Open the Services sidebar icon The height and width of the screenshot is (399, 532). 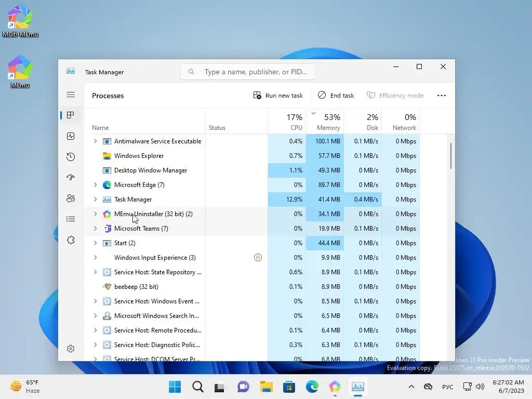(x=71, y=240)
